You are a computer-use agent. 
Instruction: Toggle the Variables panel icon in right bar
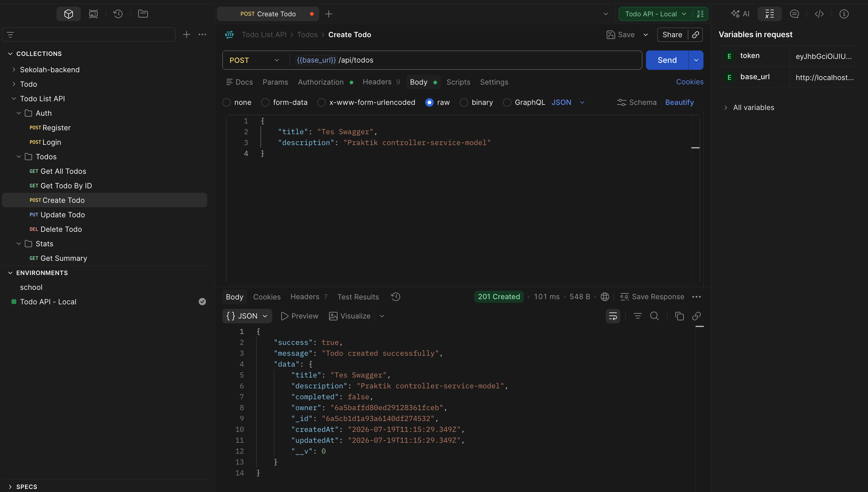point(769,14)
